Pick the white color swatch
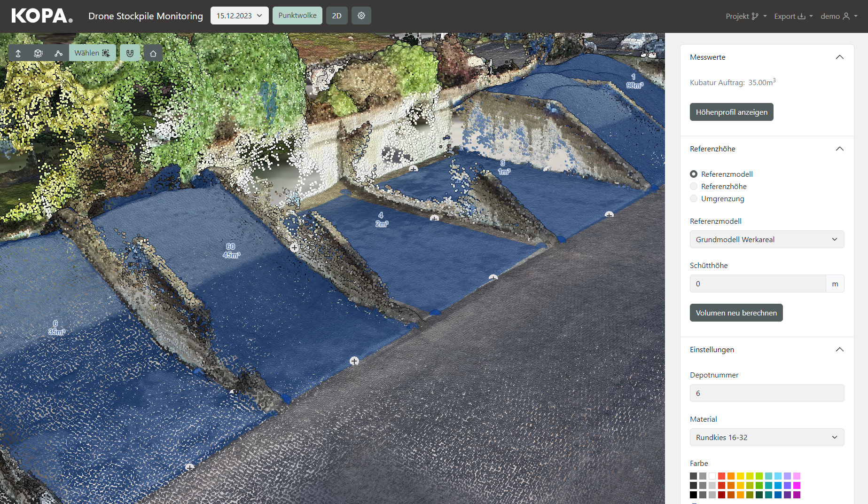 pyautogui.click(x=712, y=476)
